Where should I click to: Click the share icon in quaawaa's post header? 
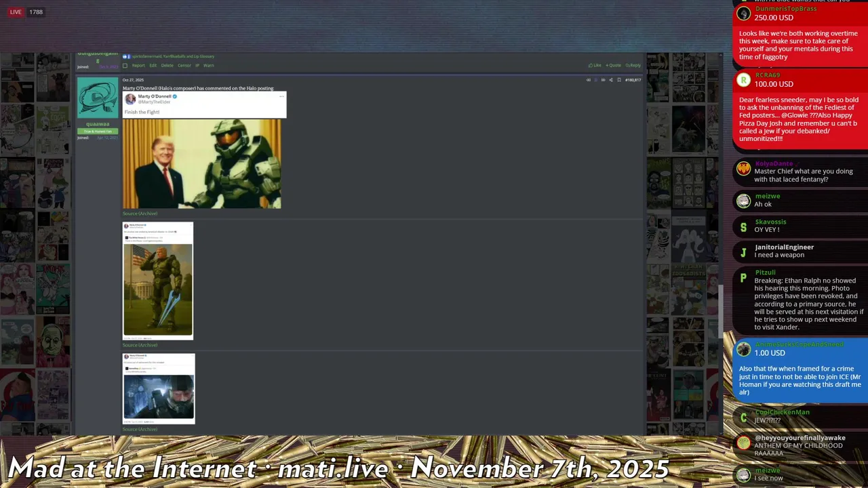coord(611,80)
